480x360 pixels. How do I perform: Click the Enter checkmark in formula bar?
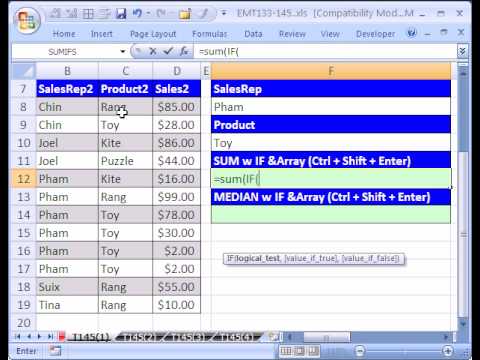click(168, 51)
